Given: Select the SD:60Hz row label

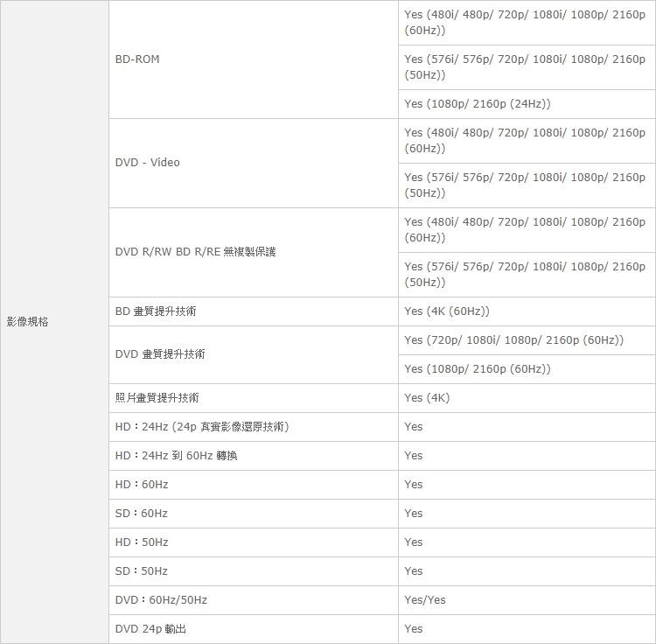Looking at the screenshot, I should pyautogui.click(x=142, y=514).
